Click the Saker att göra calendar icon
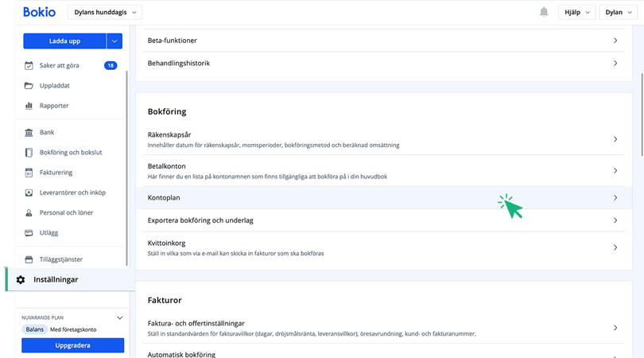This screenshot has height=358, width=644. point(29,65)
